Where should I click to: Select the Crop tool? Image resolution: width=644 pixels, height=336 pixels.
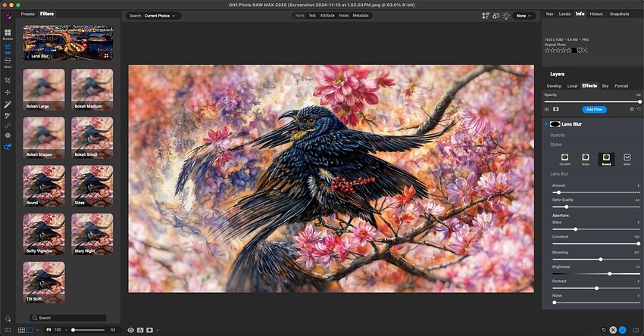click(x=8, y=80)
